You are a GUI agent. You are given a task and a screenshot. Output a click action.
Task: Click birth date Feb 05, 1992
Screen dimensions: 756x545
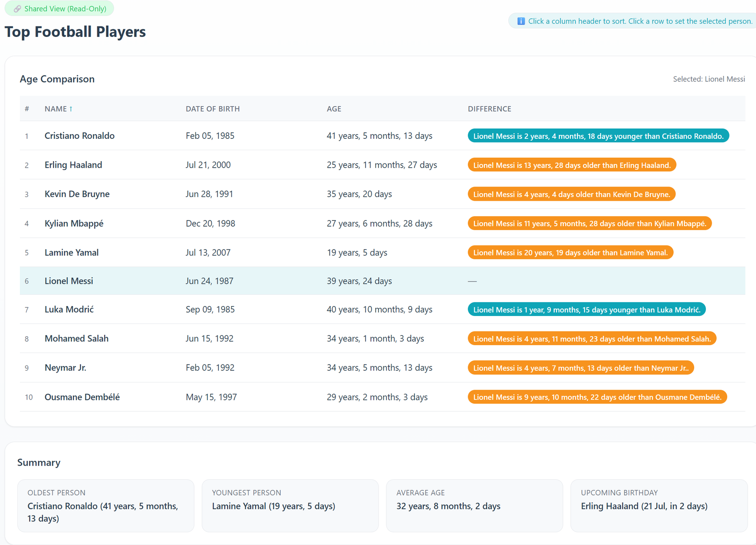tap(210, 367)
